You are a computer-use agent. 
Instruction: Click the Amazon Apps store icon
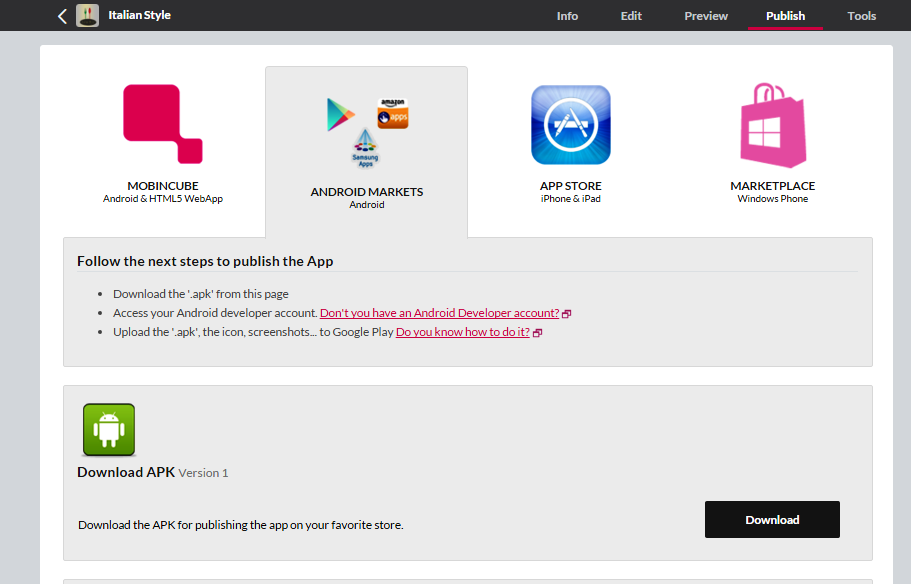coord(393,113)
